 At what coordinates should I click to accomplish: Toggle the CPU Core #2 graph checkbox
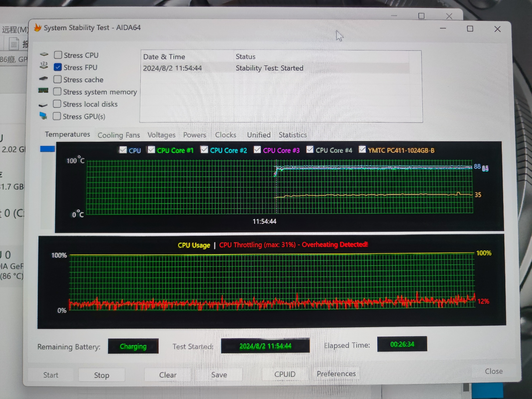click(x=204, y=149)
